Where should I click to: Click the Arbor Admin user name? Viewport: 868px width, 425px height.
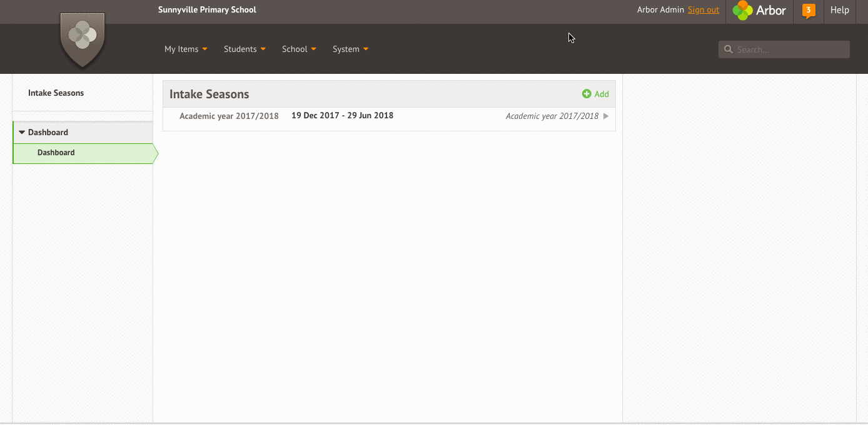(x=660, y=10)
